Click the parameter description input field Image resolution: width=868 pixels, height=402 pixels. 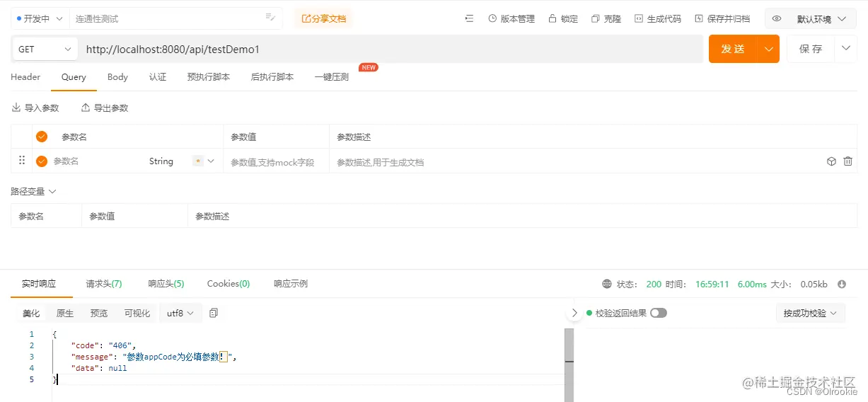(573, 162)
